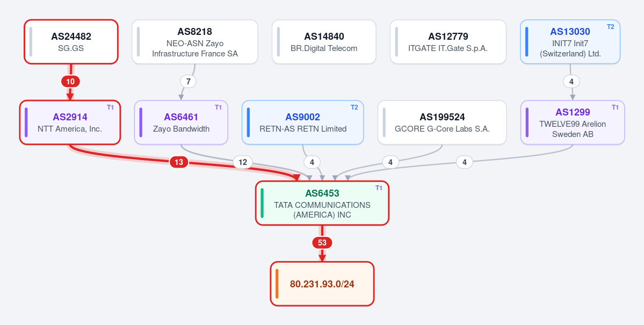Click the edge label 12
Image resolution: width=644 pixels, height=325 pixels.
pos(243,162)
